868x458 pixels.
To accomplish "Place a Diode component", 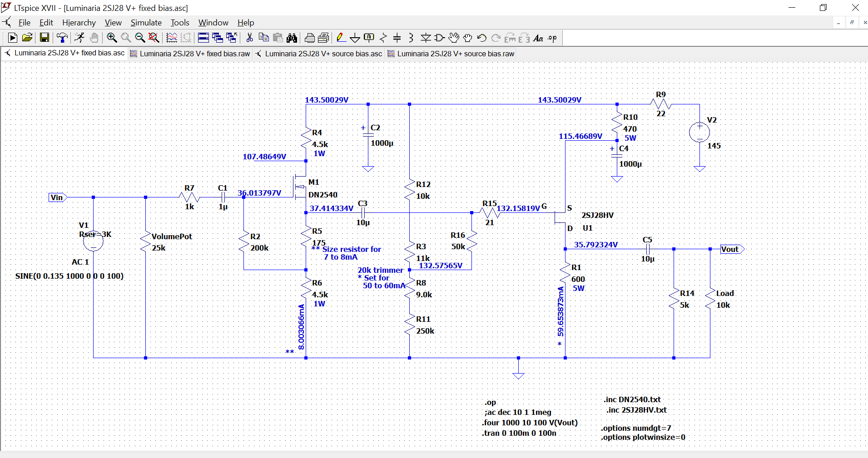I will point(426,38).
